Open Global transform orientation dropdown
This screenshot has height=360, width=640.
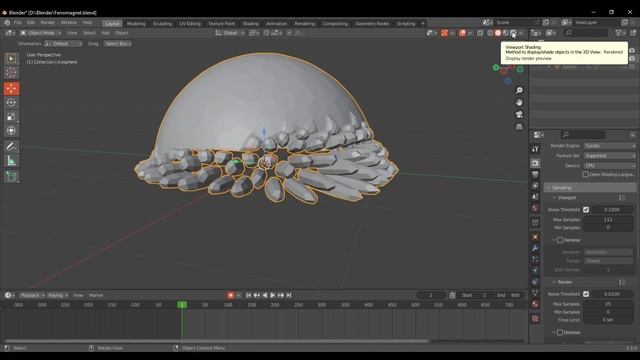pos(230,33)
